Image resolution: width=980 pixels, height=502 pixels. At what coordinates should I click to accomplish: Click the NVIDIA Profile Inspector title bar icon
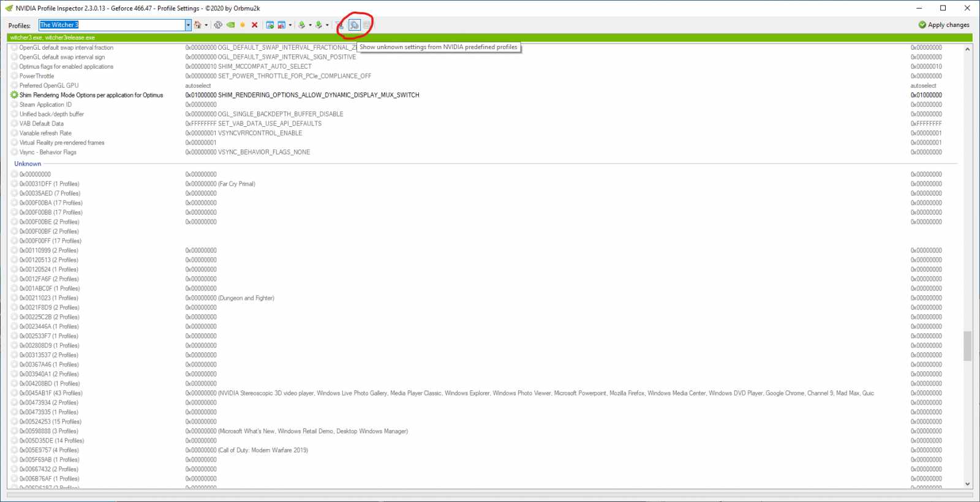(x=9, y=8)
